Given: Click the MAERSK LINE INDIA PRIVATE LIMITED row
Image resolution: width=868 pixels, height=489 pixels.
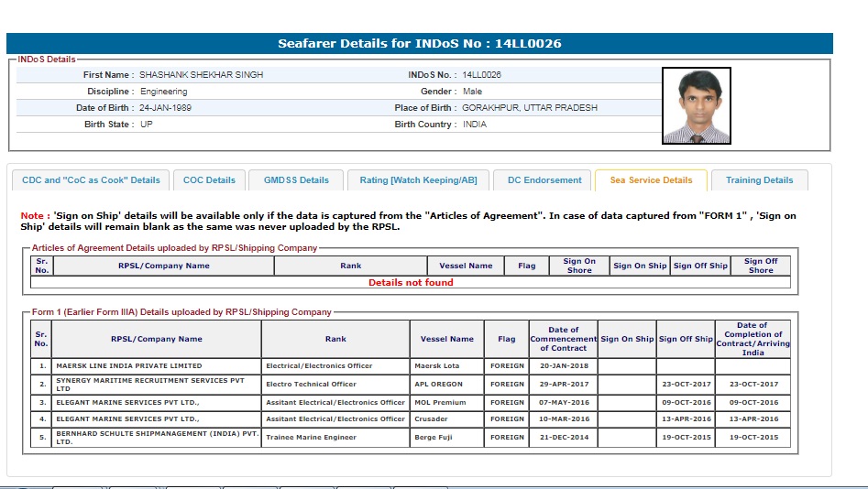Looking at the screenshot, I should click(x=156, y=365).
